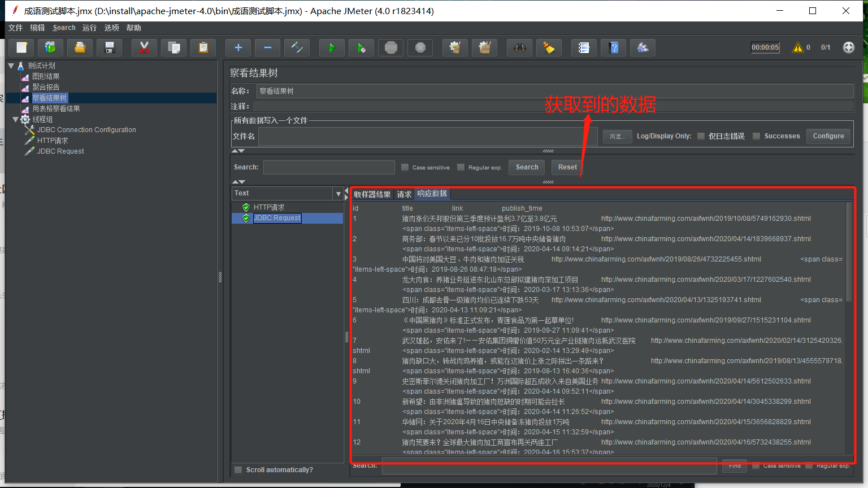
Task: Click the Reset button
Action: [567, 167]
